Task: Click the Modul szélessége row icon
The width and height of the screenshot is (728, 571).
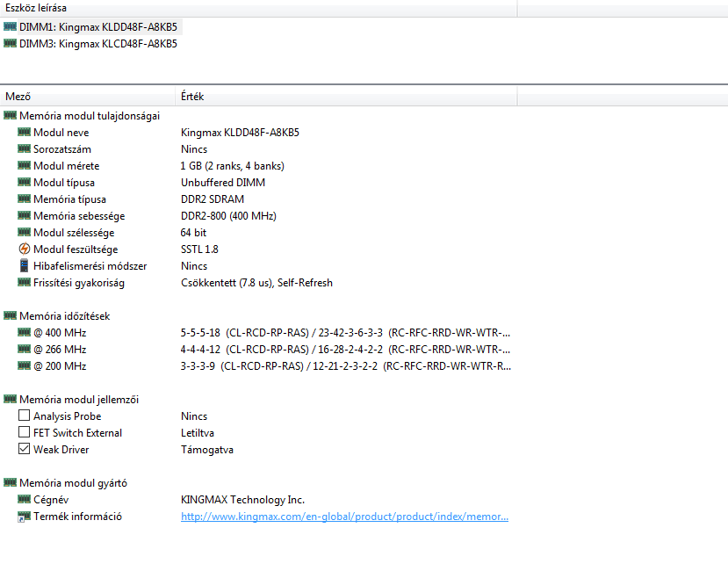Action: coord(24,232)
